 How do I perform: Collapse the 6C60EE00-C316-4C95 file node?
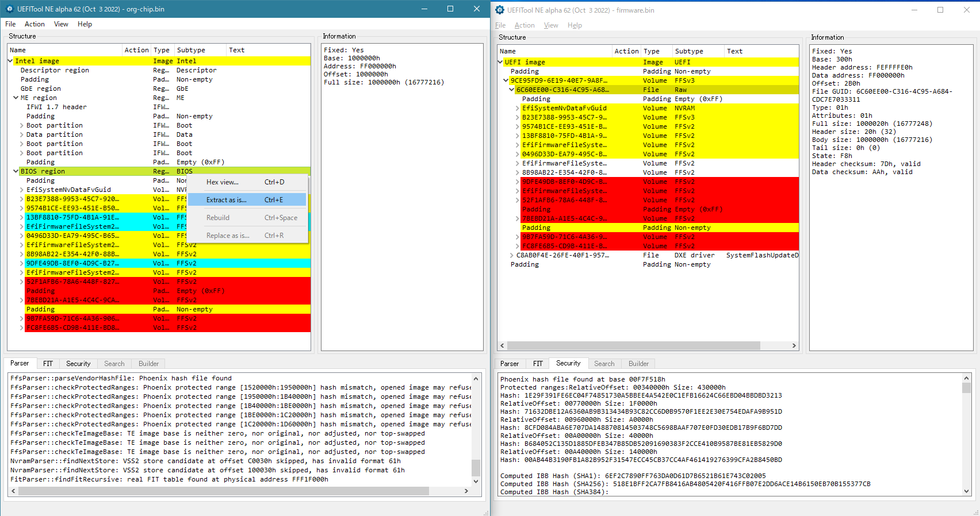pyautogui.click(x=512, y=90)
